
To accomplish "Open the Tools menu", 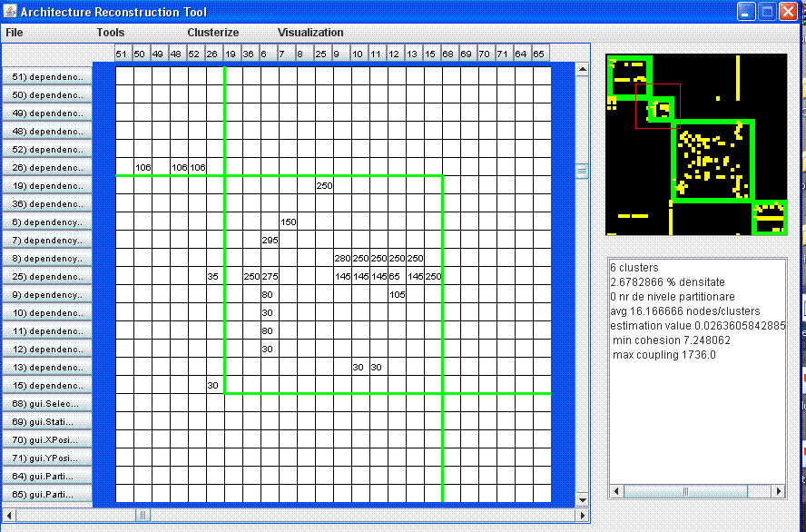I will tap(111, 33).
